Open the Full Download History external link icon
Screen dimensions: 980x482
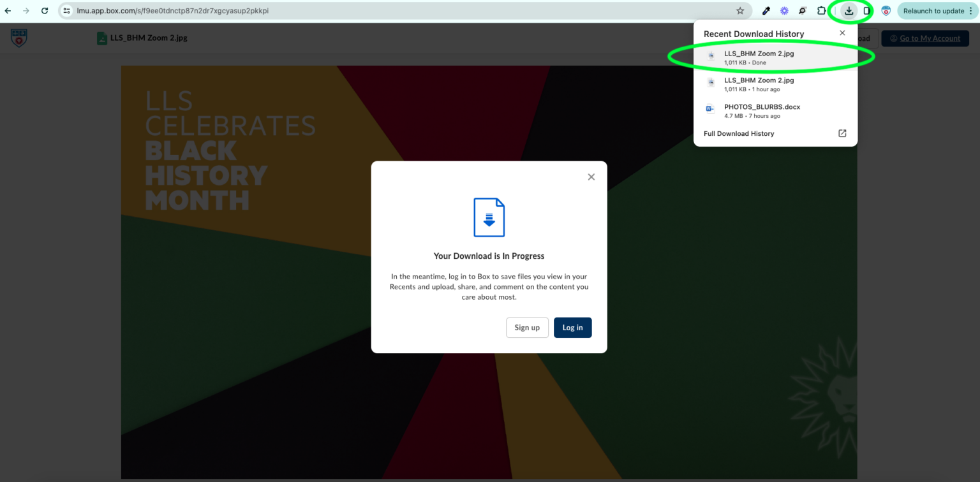tap(842, 133)
